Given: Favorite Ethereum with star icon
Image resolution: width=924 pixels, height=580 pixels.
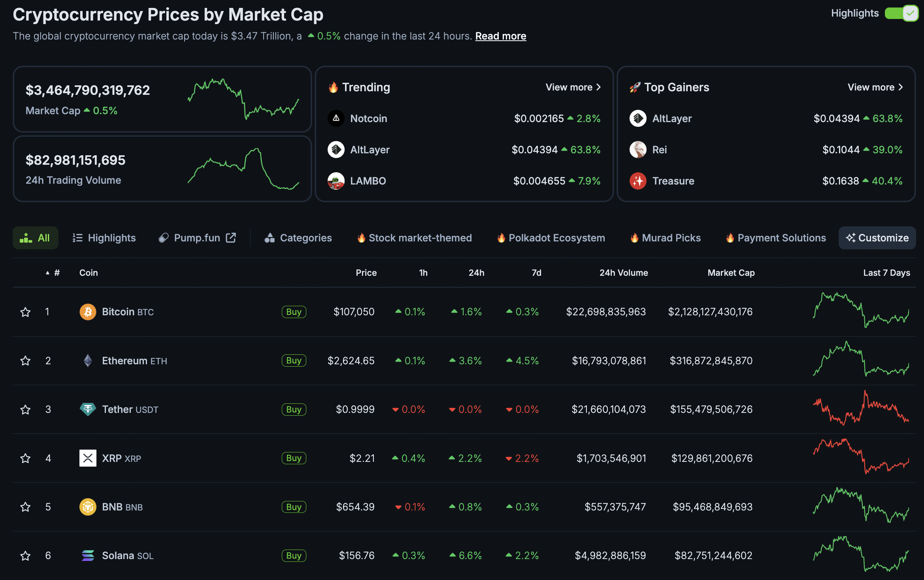Looking at the screenshot, I should tap(25, 361).
